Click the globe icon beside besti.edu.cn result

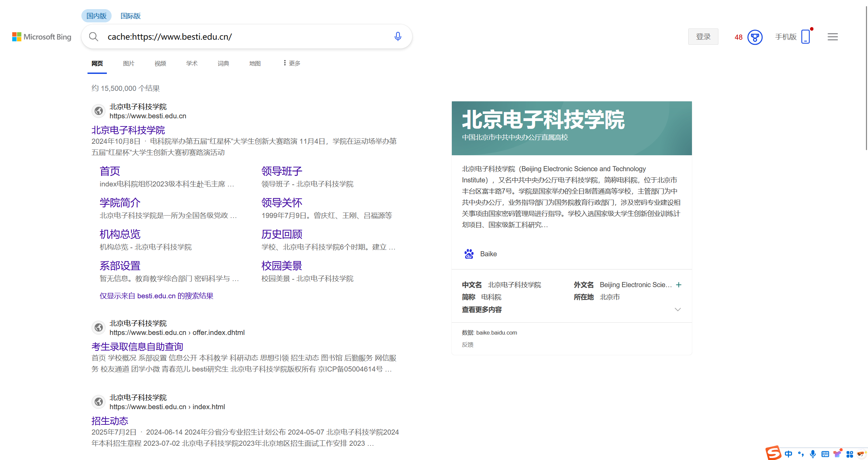coord(98,111)
